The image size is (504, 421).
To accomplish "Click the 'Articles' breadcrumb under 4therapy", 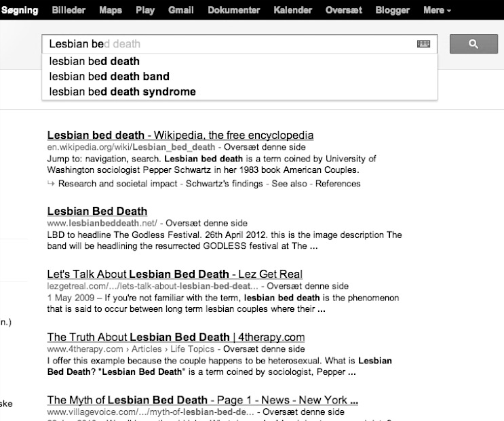I will (147, 349).
